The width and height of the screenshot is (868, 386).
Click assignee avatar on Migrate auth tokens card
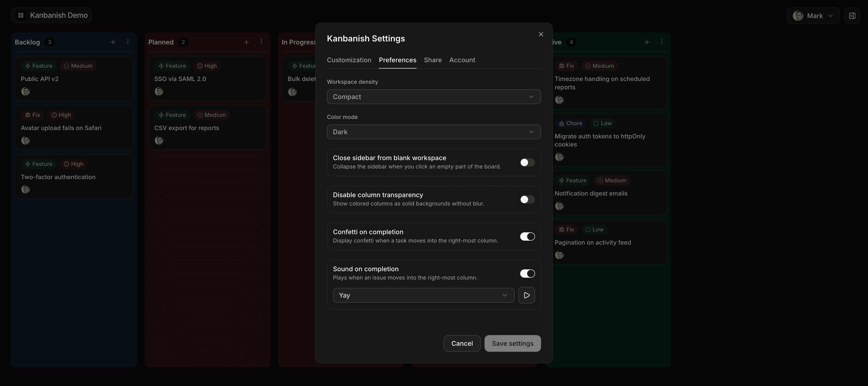(x=559, y=157)
